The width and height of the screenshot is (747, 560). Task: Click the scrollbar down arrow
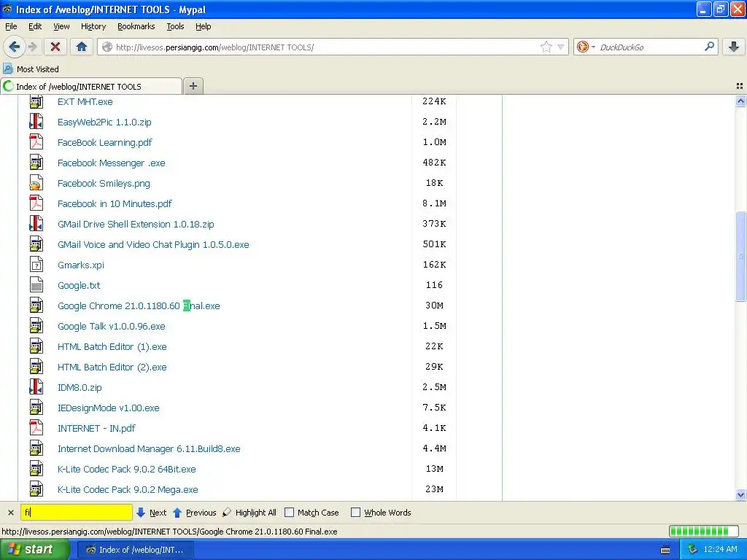click(x=740, y=495)
